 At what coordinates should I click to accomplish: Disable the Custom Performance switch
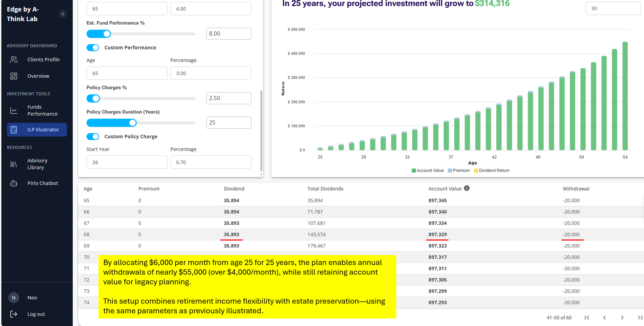[93, 48]
